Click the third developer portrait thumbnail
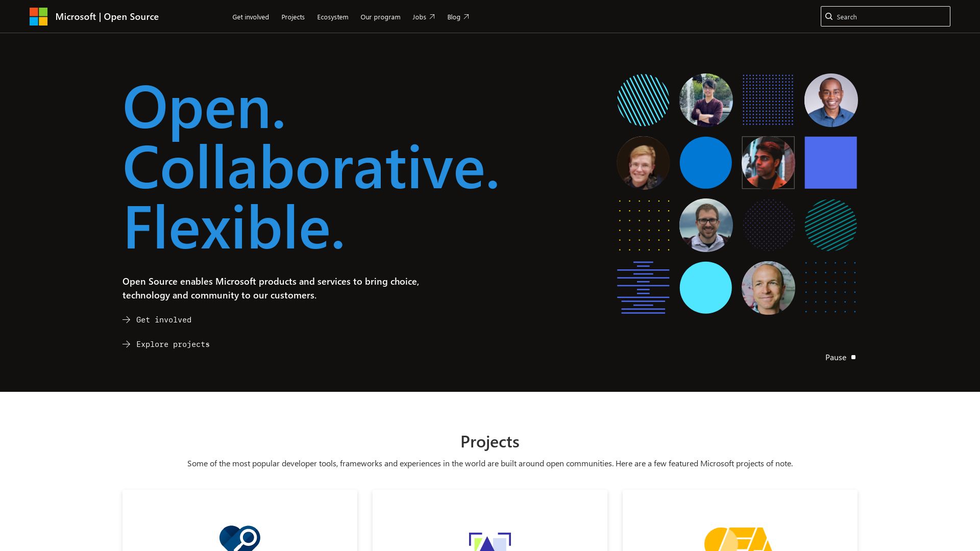980x551 pixels. (x=643, y=162)
